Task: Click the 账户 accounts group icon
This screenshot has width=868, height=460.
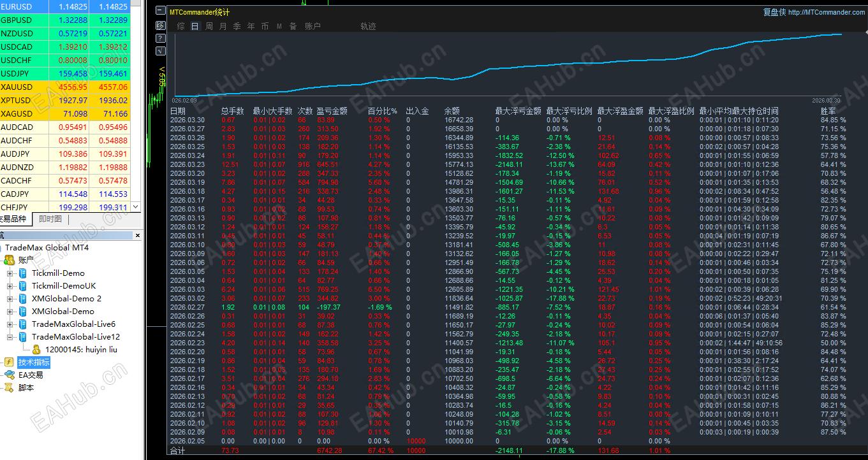Action: 10,260
